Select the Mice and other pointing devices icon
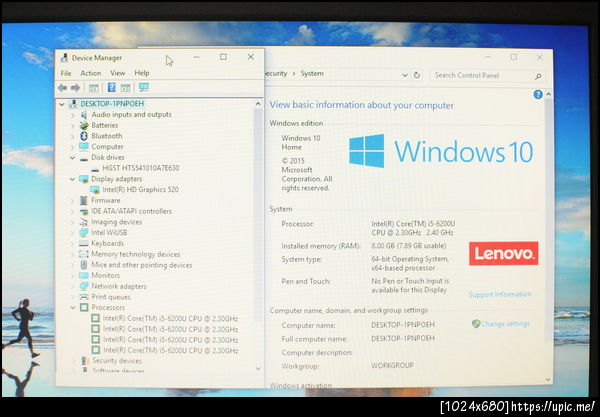The height and width of the screenshot is (417, 600). [84, 265]
